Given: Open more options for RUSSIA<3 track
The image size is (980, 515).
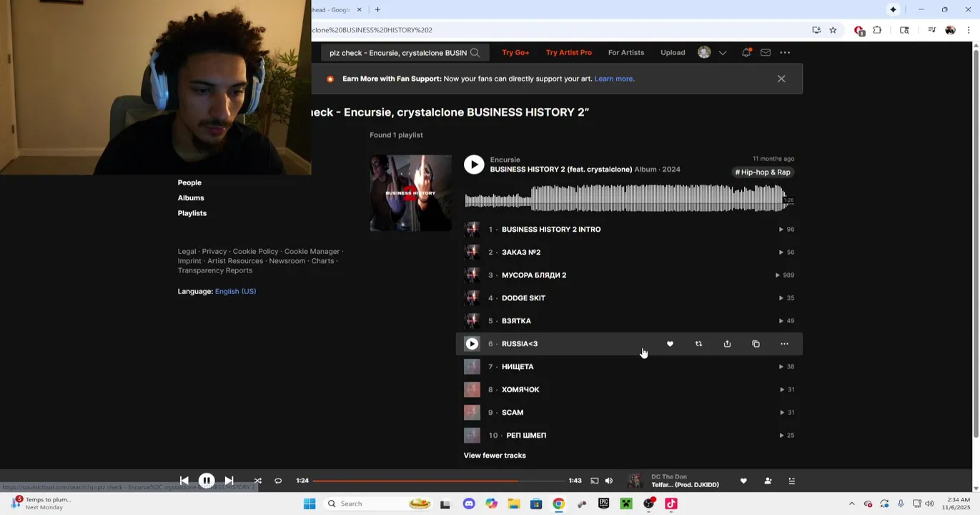Looking at the screenshot, I should (x=784, y=344).
